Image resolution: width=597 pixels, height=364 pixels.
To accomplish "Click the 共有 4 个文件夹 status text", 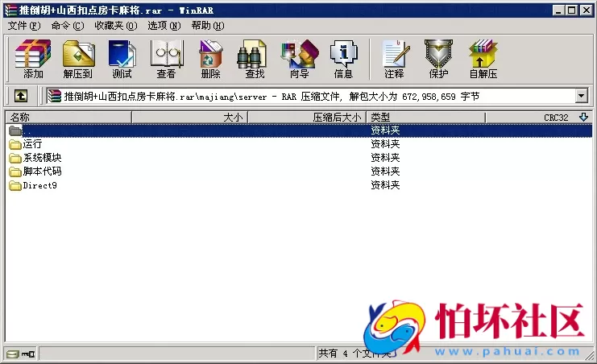I will point(354,354).
